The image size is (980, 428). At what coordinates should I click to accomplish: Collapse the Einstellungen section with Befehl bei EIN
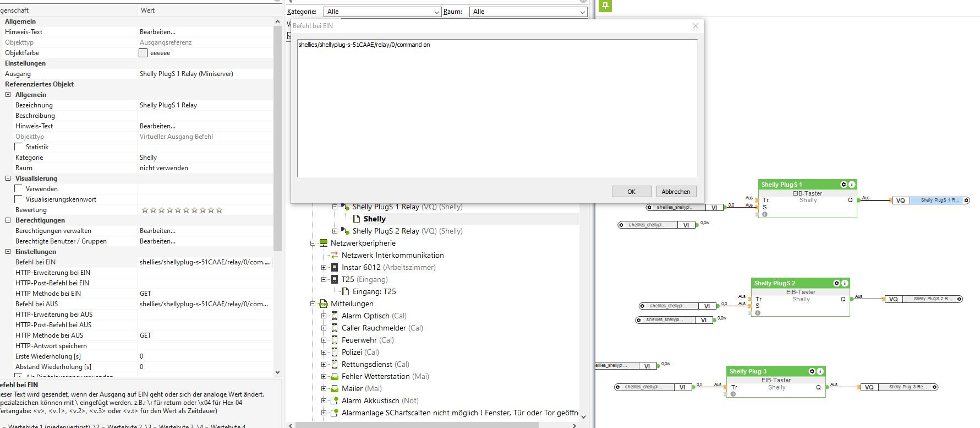(x=8, y=252)
